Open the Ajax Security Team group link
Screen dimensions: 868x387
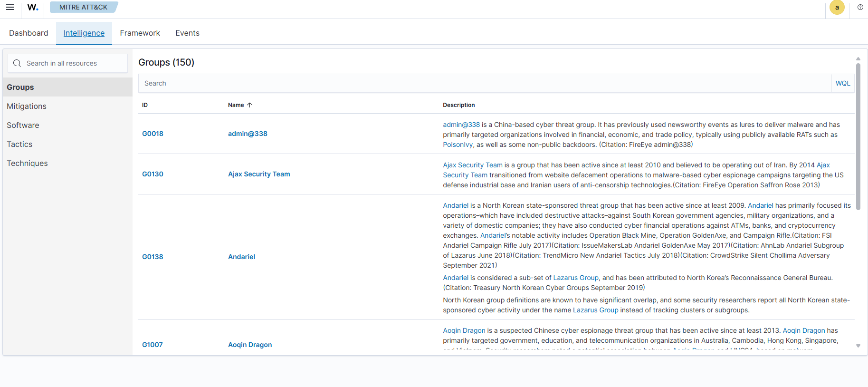pos(259,174)
